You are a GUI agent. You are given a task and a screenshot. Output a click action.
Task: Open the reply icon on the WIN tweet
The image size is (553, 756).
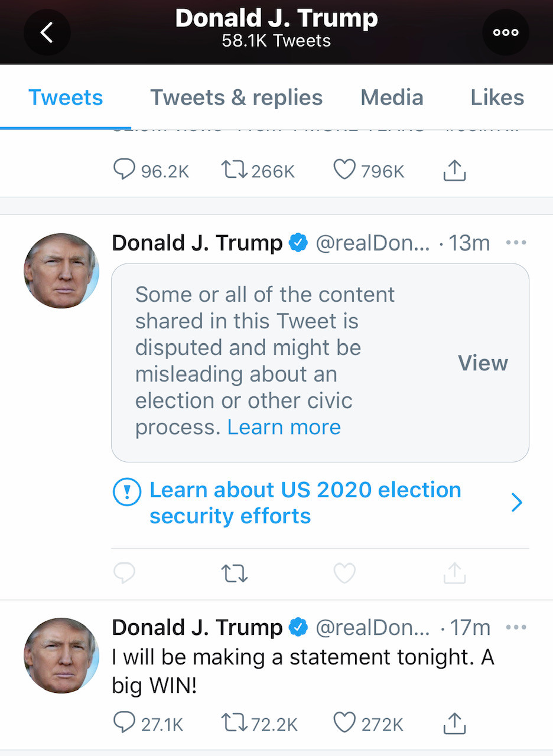pyautogui.click(x=124, y=723)
